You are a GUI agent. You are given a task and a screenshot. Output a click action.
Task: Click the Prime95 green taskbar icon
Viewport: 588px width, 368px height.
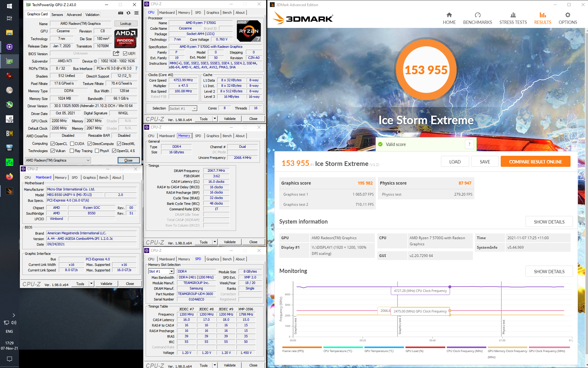[x=9, y=162]
